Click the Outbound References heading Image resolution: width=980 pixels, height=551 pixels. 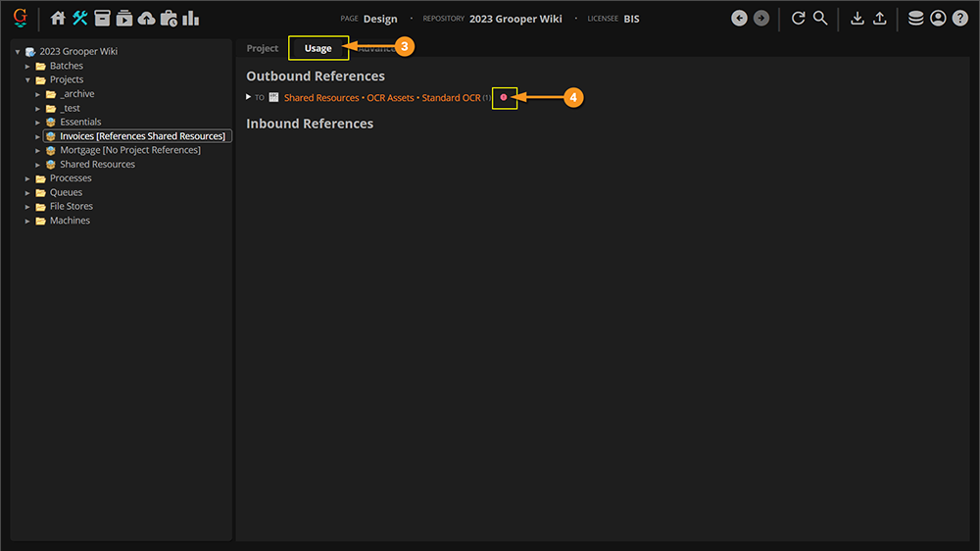coord(316,76)
